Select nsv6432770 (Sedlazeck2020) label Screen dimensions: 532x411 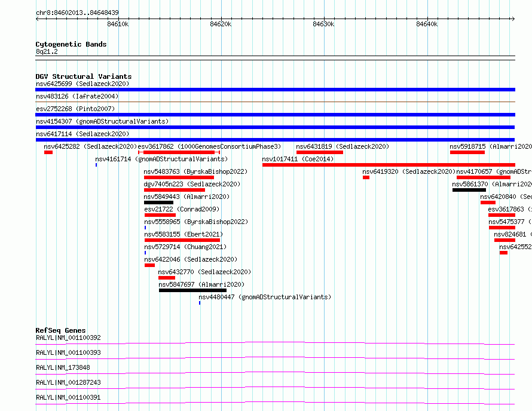click(x=204, y=272)
